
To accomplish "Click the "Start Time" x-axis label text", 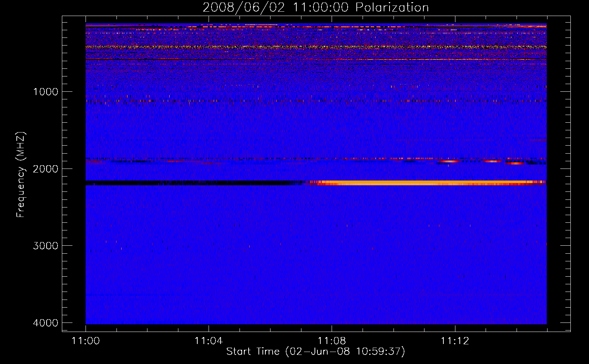I will [x=253, y=351].
